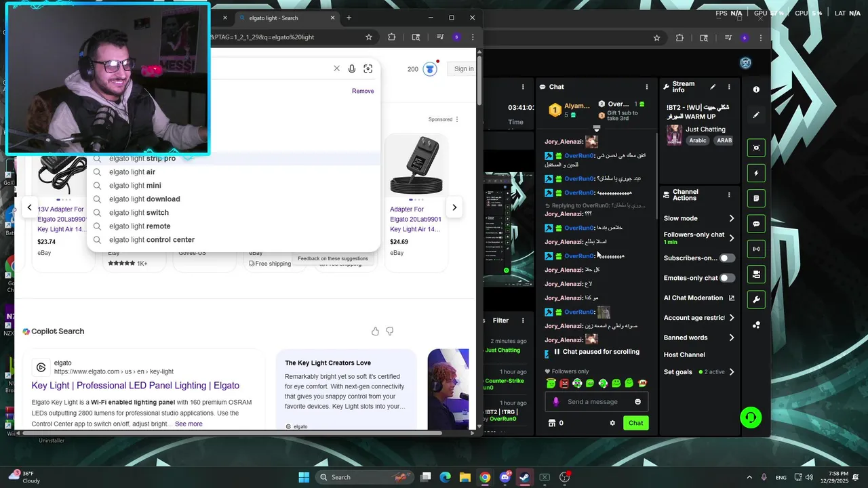Choose suggestion elgato light mini
This screenshot has width=868, height=488.
pos(233,186)
